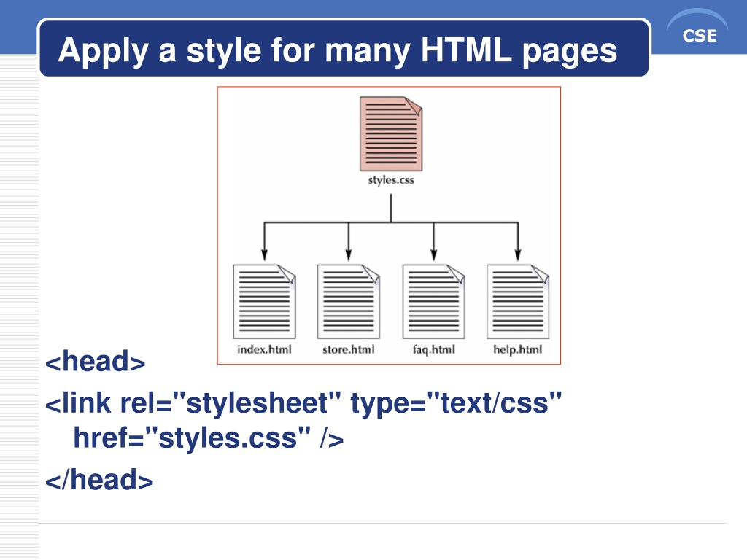This screenshot has width=747, height=560.
Task: Click the 'index.html' file label
Action: point(264,349)
